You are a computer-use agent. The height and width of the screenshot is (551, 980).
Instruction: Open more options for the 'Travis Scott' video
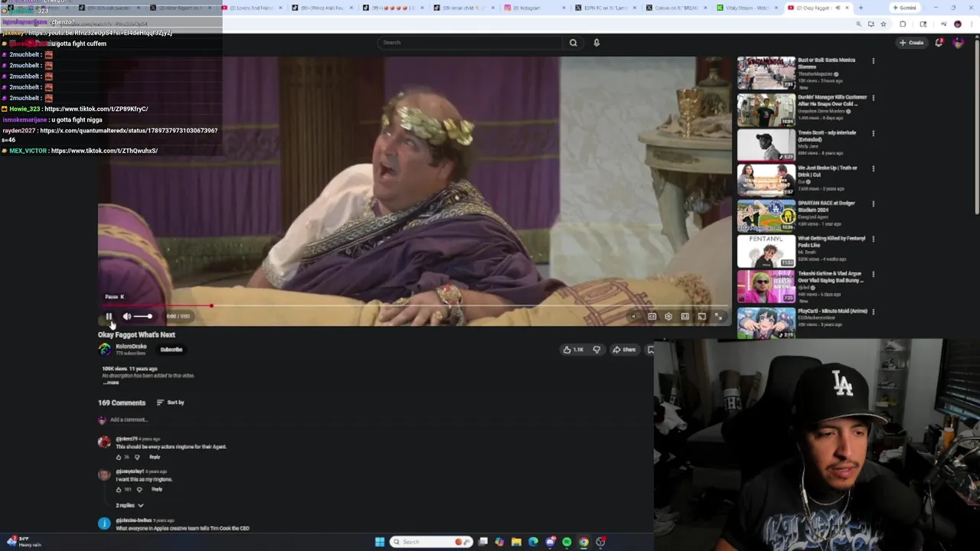point(873,132)
